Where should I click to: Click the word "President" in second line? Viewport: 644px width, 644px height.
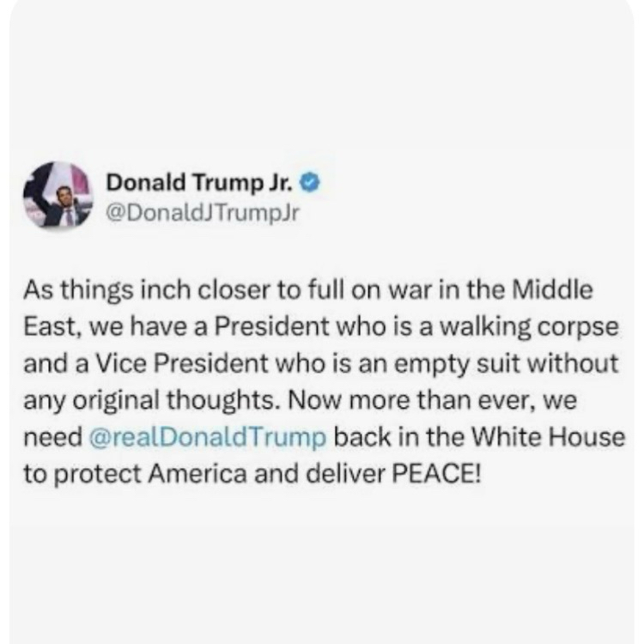[271, 326]
